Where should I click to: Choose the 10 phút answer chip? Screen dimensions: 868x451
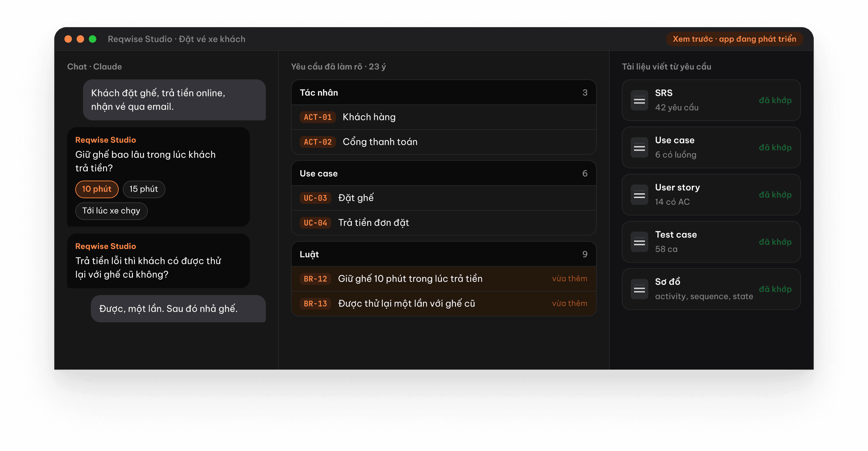97,189
